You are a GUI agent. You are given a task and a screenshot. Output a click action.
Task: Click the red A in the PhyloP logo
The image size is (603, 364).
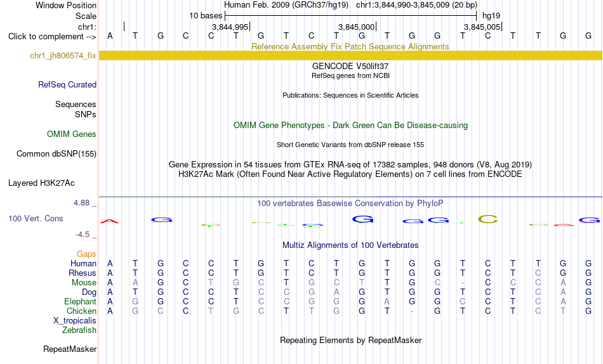pyautogui.click(x=110, y=221)
